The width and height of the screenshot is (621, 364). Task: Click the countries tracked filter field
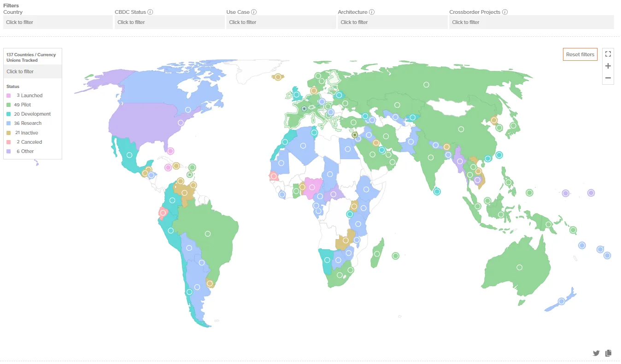[33, 71]
